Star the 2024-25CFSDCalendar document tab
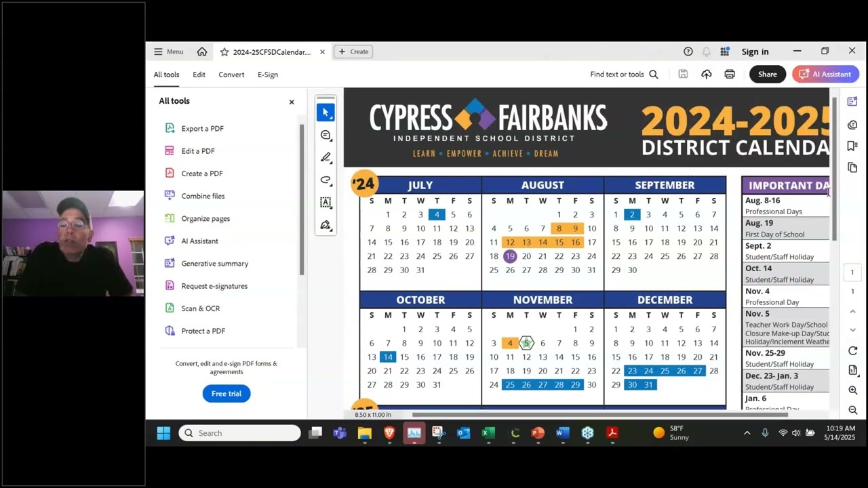The height and width of the screenshot is (488, 868). (224, 52)
